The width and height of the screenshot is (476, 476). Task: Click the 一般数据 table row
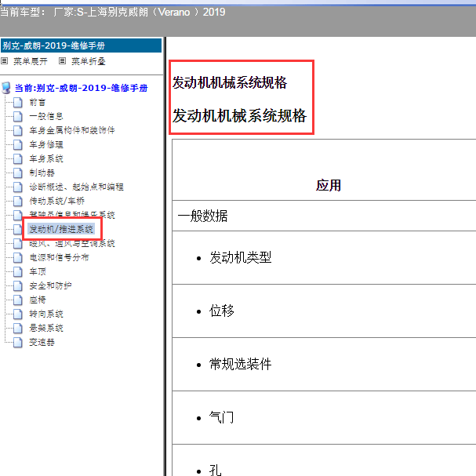[324, 216]
